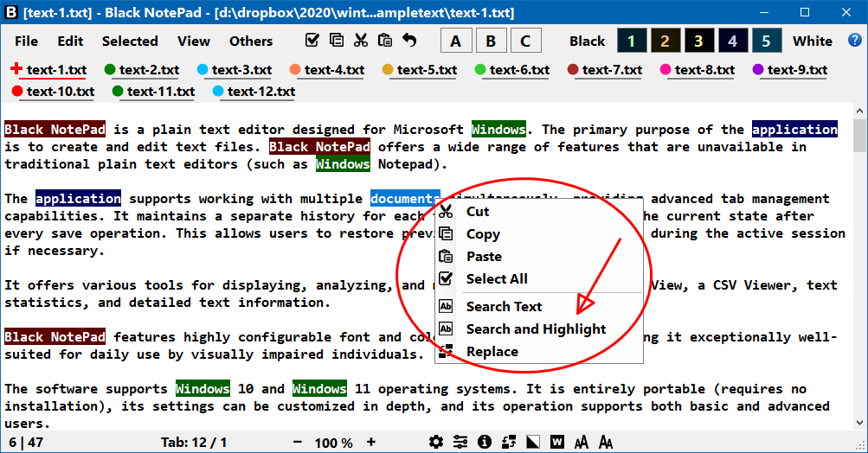The height and width of the screenshot is (453, 868).
Task: Click the scrollbar up arrow
Action: (x=859, y=111)
